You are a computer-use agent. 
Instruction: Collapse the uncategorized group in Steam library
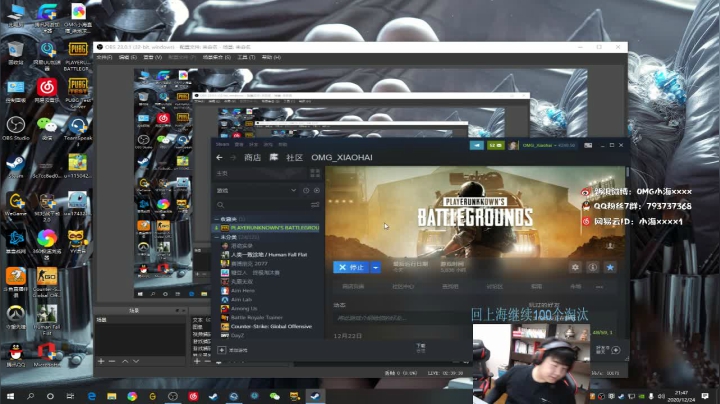click(217, 237)
